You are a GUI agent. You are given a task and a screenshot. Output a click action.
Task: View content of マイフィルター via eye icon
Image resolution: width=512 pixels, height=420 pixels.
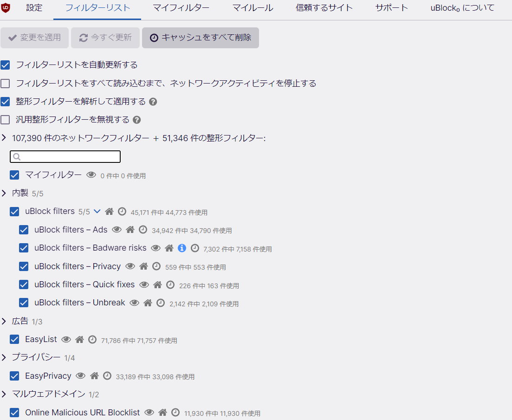(x=91, y=175)
